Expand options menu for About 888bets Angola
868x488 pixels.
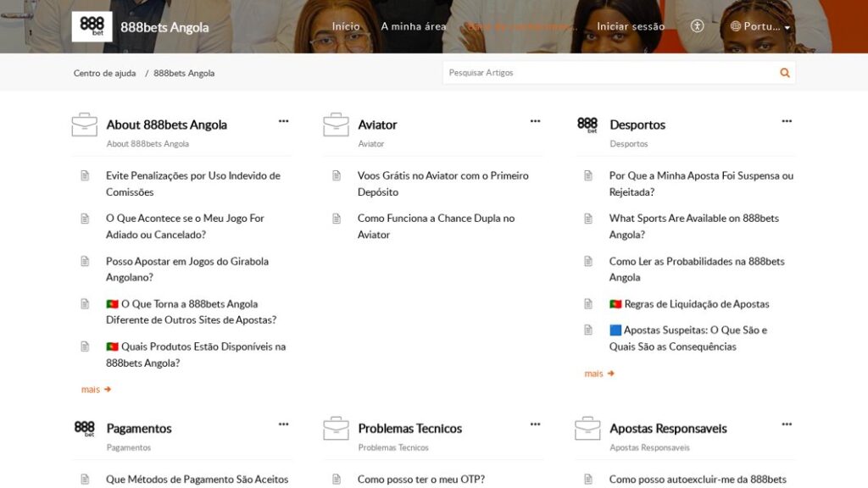click(x=283, y=121)
